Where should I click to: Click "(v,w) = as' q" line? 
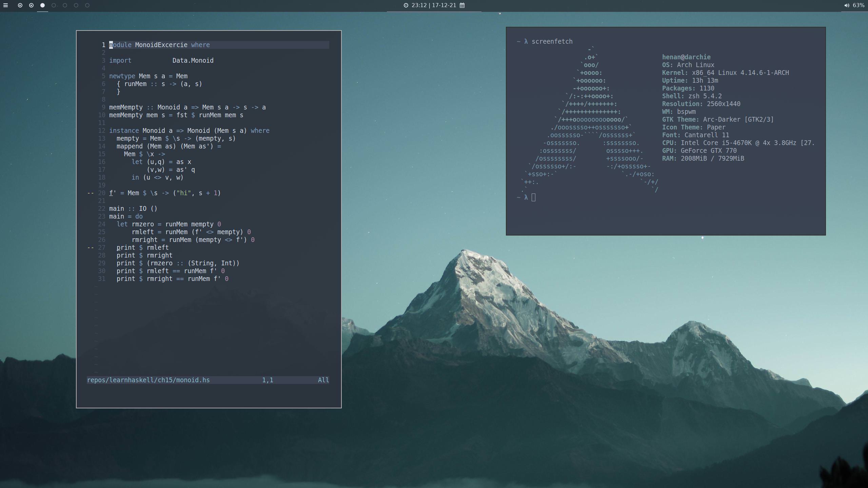pos(171,169)
